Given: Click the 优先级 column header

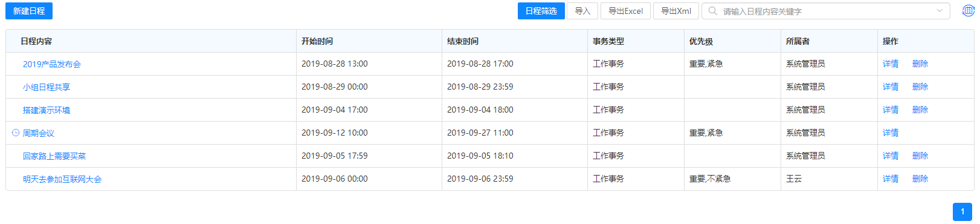Looking at the screenshot, I should pyautogui.click(x=701, y=41).
